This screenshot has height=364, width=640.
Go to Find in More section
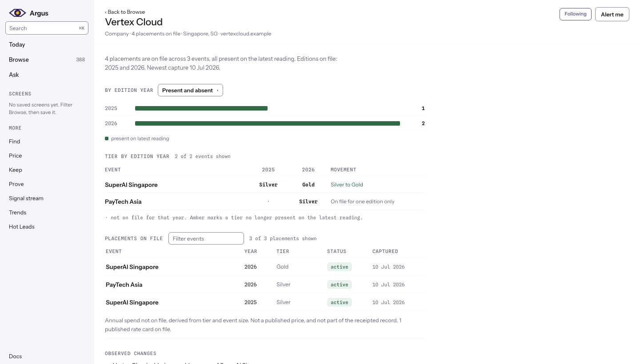[x=14, y=141]
